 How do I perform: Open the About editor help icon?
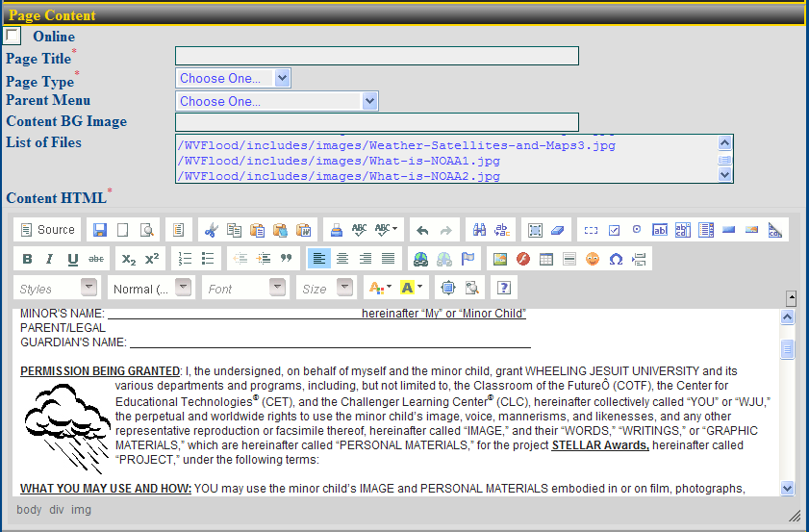click(x=502, y=288)
